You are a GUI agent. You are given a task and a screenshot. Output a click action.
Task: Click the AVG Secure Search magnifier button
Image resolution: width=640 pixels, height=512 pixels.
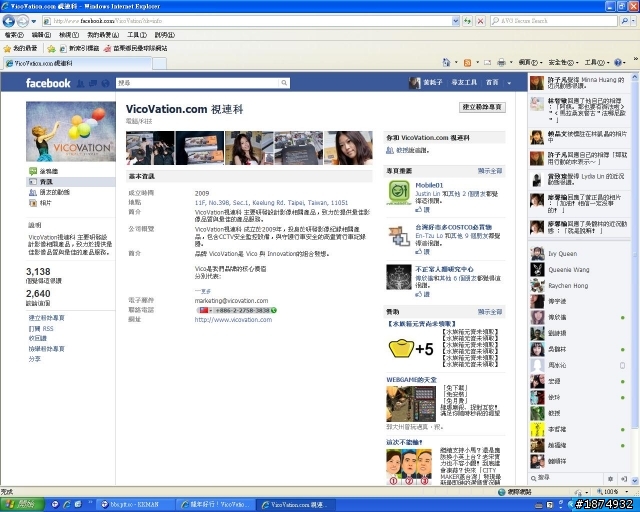(x=624, y=21)
